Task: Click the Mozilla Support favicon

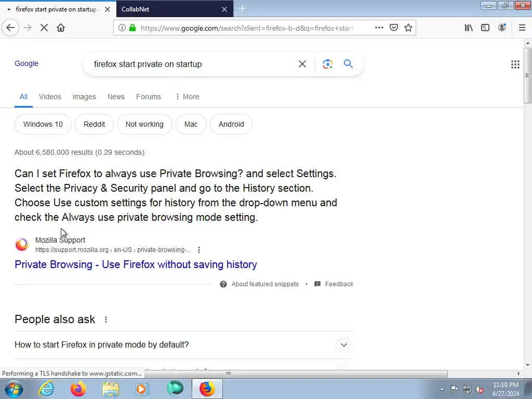Action: click(22, 244)
